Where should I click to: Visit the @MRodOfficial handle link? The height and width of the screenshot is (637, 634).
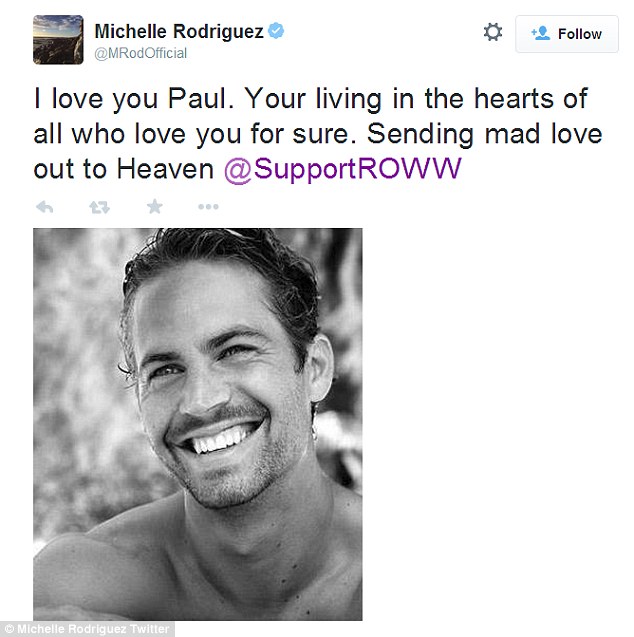[141, 53]
